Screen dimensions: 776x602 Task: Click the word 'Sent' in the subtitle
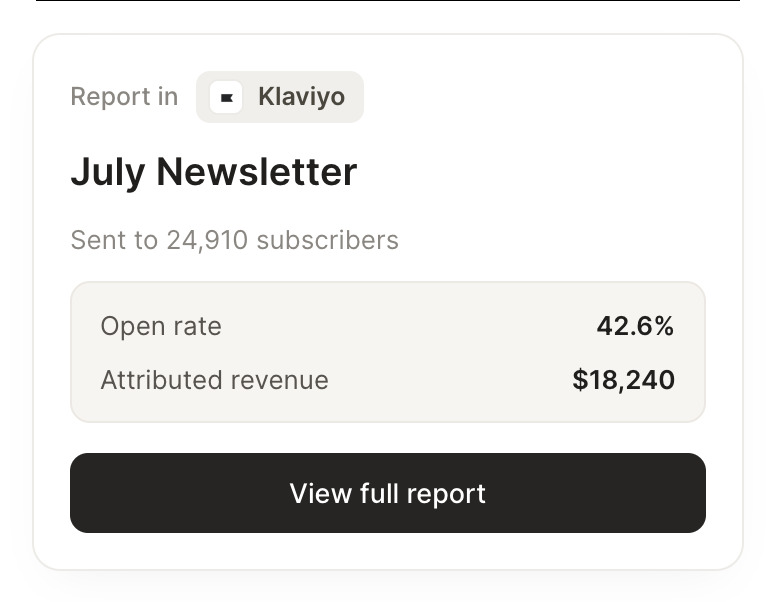pyautogui.click(x=97, y=240)
